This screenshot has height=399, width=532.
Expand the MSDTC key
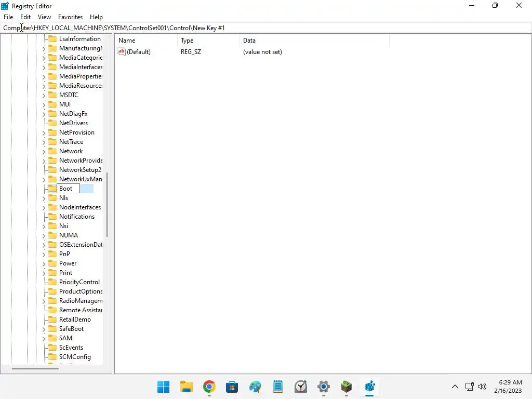tap(44, 96)
